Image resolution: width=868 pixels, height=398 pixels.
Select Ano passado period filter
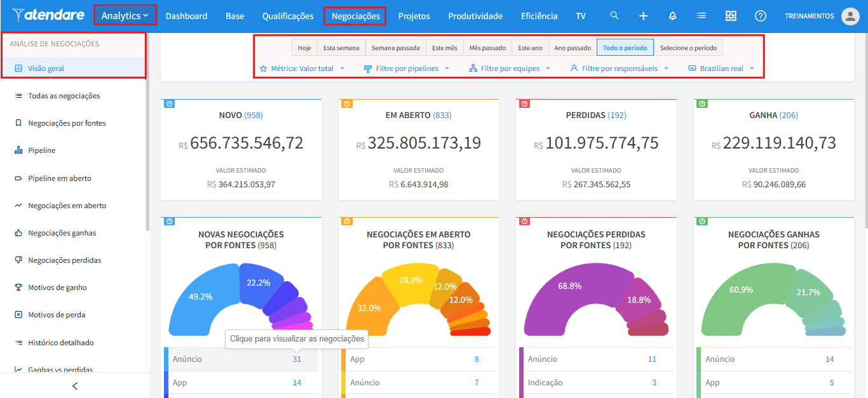[573, 48]
